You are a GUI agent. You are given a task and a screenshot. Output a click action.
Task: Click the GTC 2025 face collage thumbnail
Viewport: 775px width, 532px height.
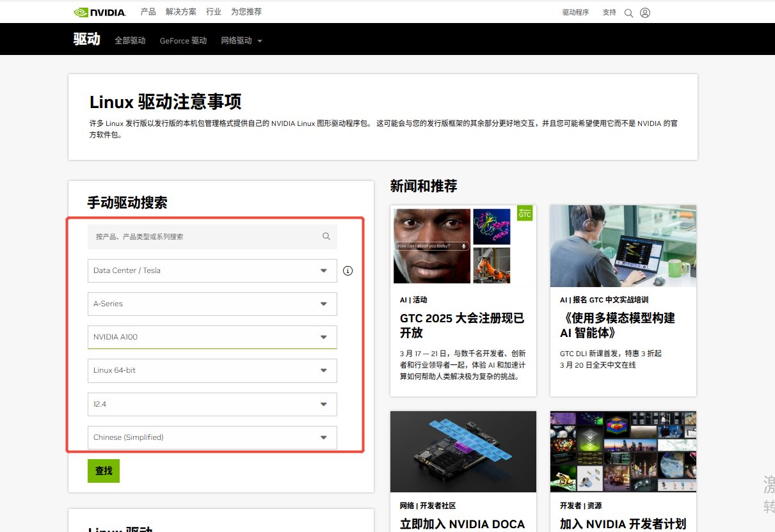[x=463, y=246]
